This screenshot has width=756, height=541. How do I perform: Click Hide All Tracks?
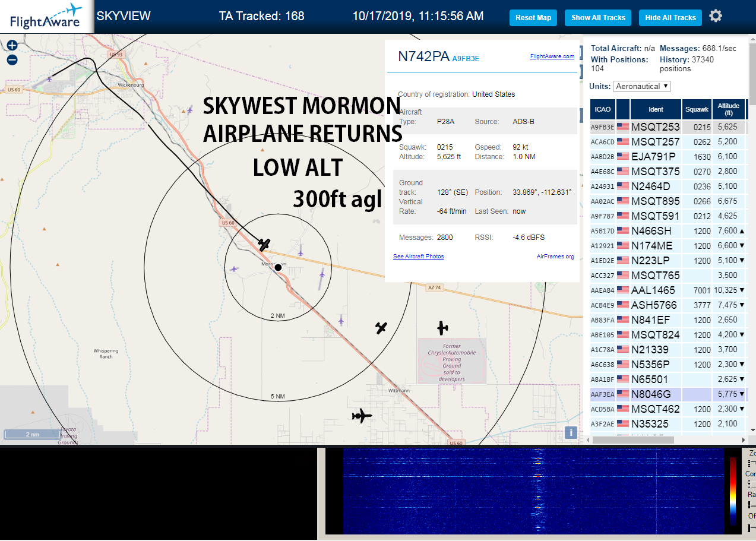click(x=670, y=18)
